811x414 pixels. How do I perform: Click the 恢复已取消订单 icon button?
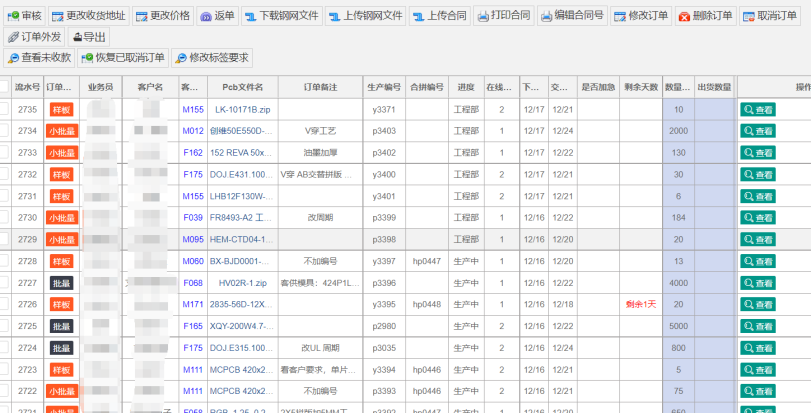[87, 58]
